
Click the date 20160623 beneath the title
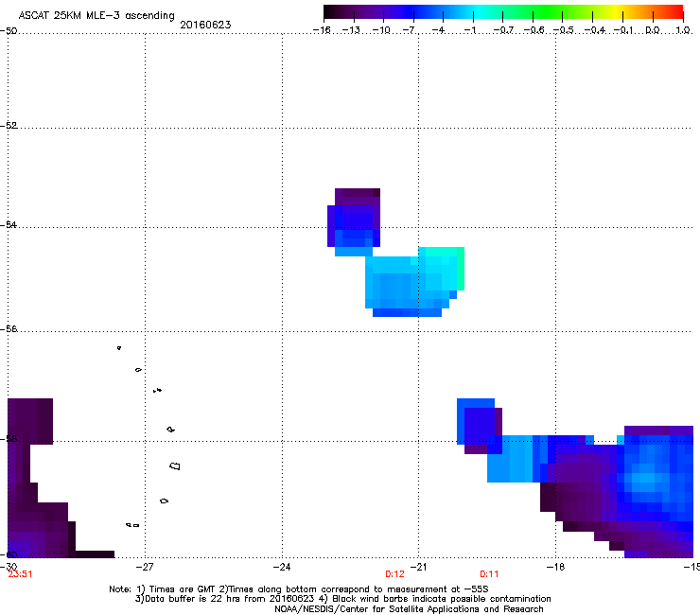(205, 25)
